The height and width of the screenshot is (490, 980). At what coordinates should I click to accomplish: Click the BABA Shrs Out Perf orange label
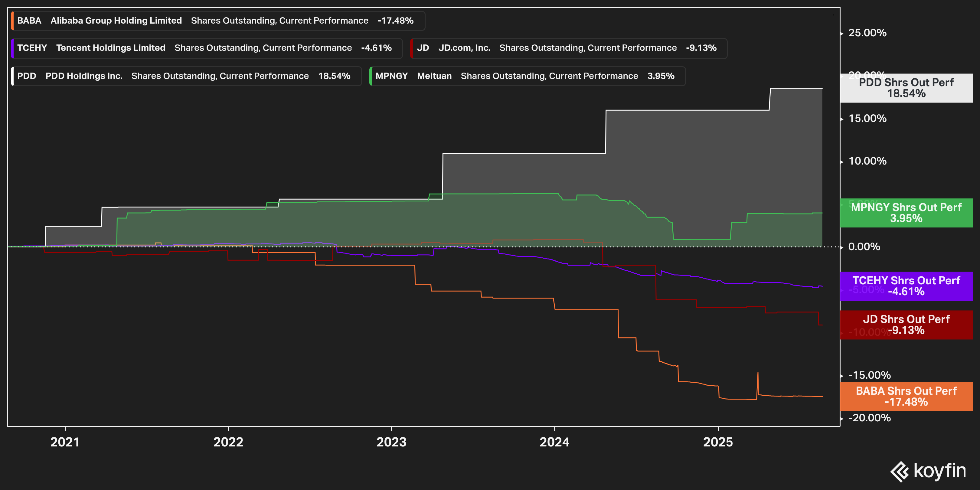(x=906, y=397)
